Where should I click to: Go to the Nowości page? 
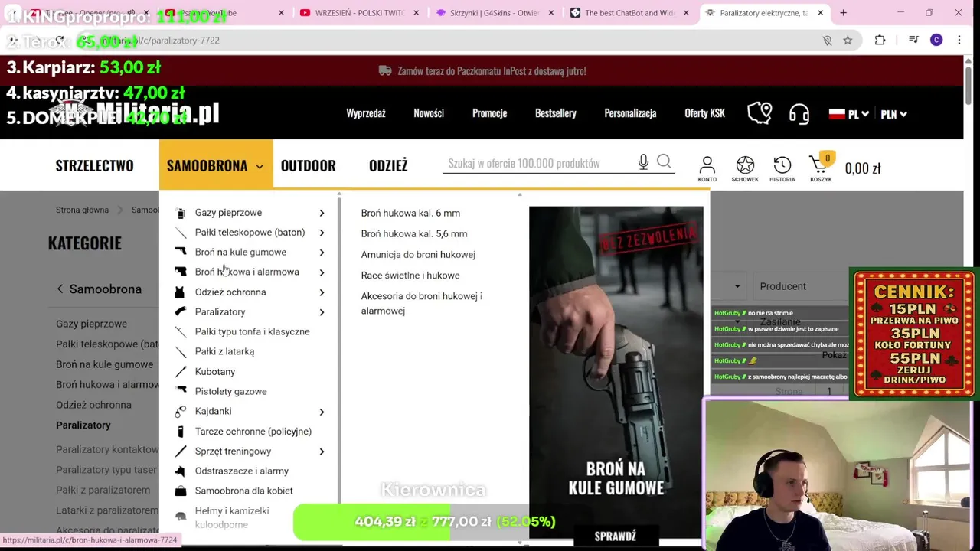(429, 113)
